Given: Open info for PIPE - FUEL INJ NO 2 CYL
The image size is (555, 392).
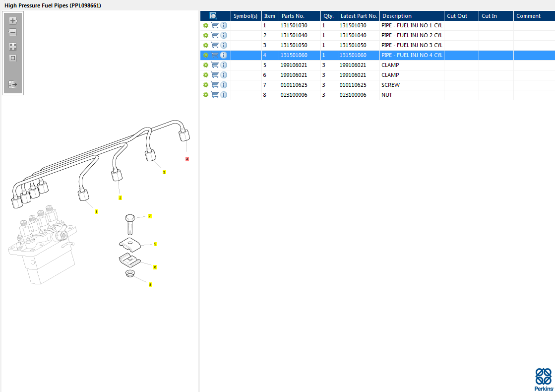Looking at the screenshot, I should (x=224, y=35).
